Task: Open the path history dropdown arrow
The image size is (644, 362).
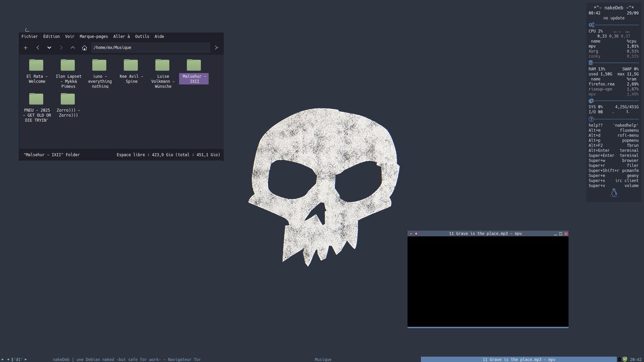Action: pyautogui.click(x=49, y=48)
